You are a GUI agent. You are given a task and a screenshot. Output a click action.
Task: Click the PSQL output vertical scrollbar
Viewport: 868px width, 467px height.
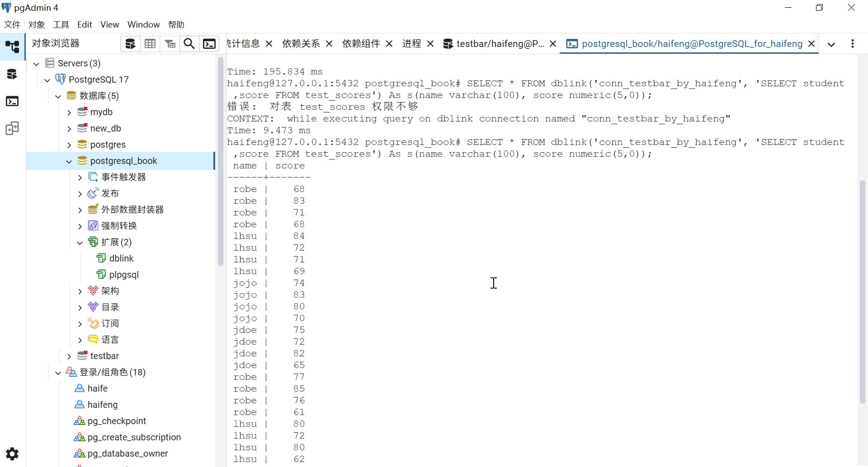point(862,291)
